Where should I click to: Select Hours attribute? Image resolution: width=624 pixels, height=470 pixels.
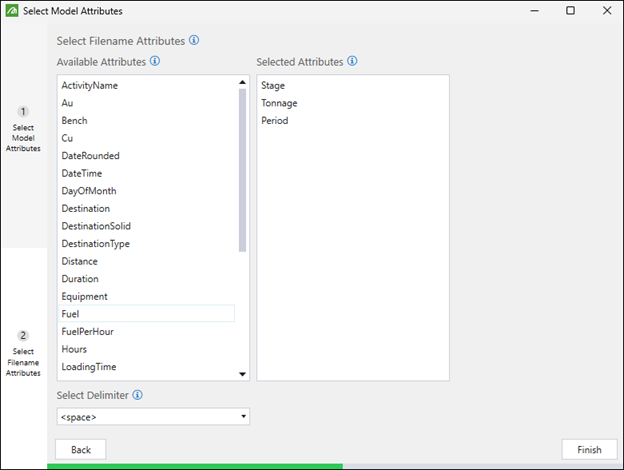tap(146, 349)
